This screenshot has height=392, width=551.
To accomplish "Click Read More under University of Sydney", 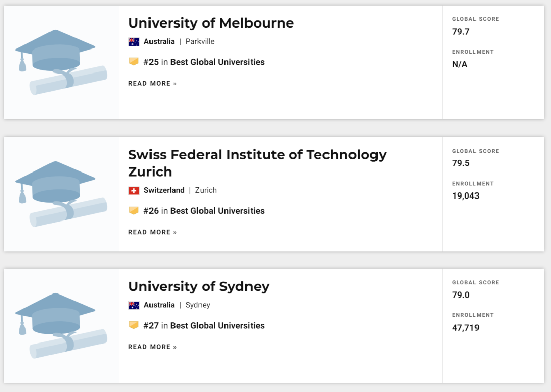I will (152, 347).
